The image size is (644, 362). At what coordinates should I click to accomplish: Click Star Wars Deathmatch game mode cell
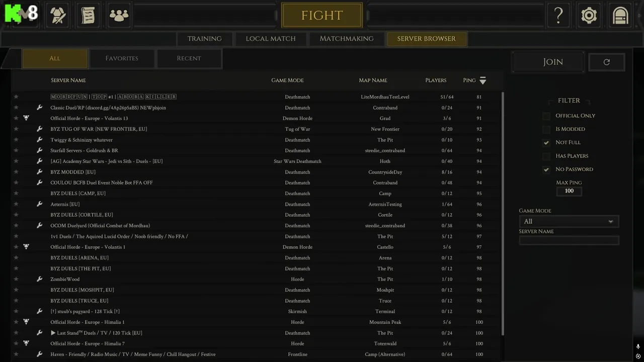coord(297,161)
